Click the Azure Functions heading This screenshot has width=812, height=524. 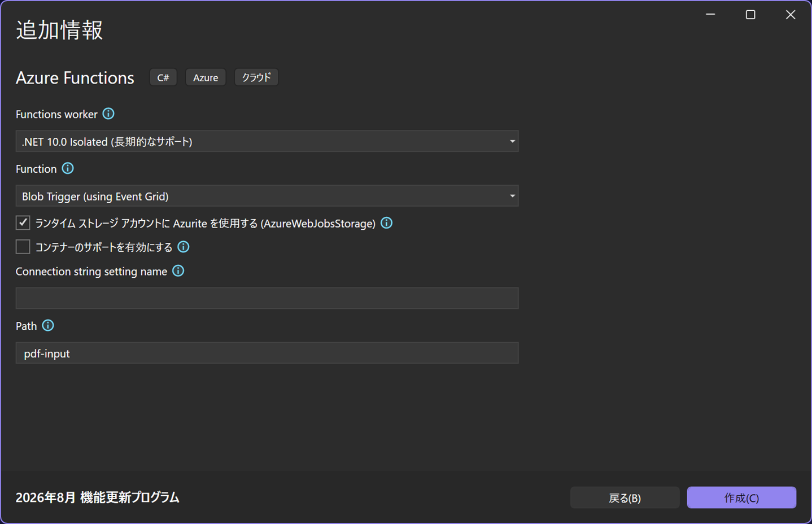(75, 78)
